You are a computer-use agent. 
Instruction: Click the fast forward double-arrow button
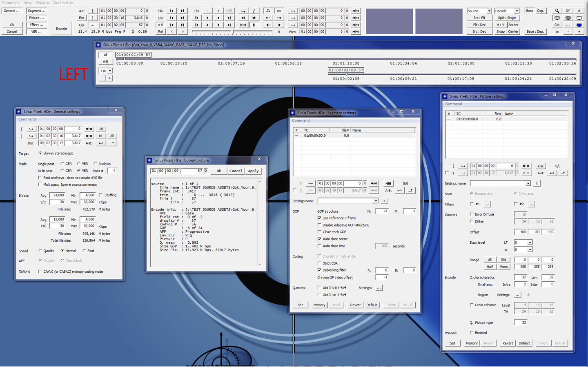pyautogui.click(x=254, y=18)
